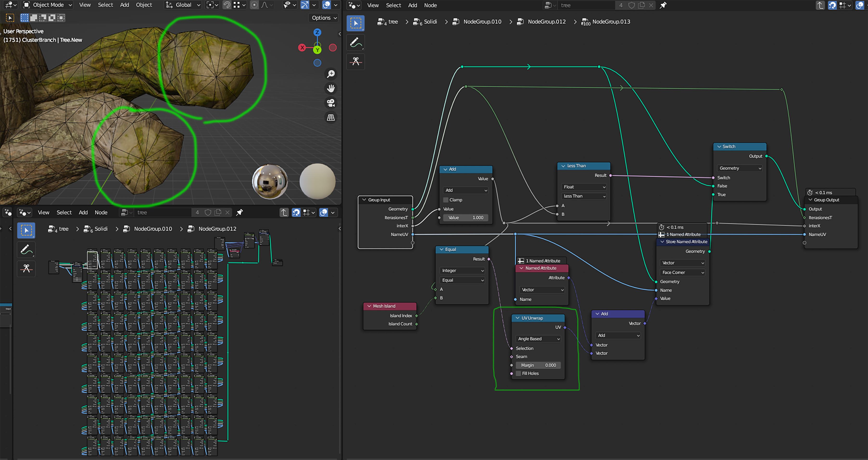
Task: Click the select box mode icon under Object Mode
Action: [x=24, y=18]
